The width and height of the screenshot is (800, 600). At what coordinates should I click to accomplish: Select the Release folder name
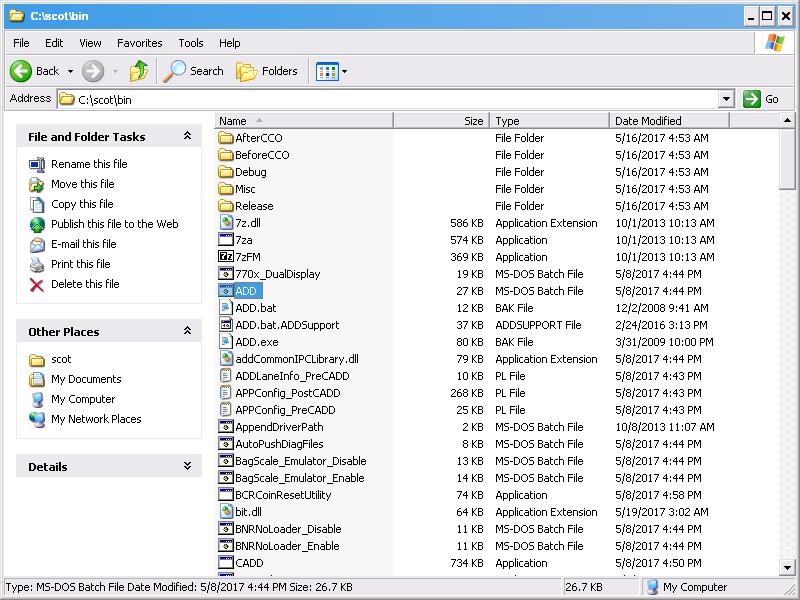254,206
